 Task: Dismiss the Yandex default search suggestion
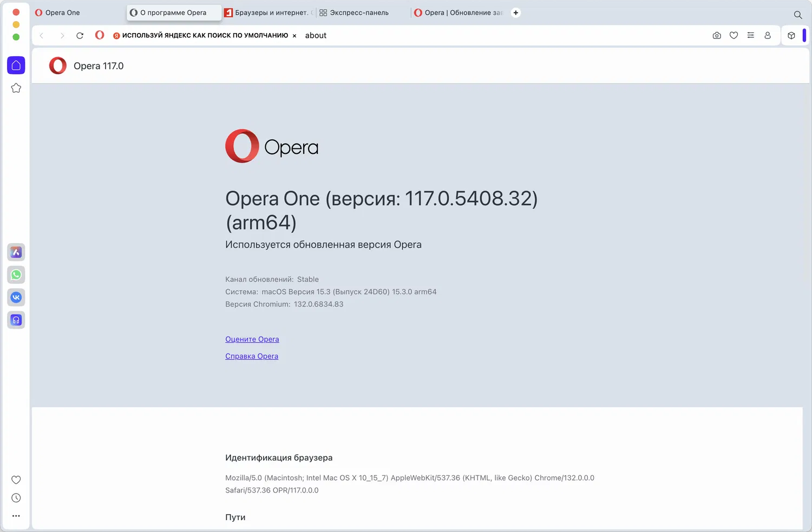click(294, 36)
